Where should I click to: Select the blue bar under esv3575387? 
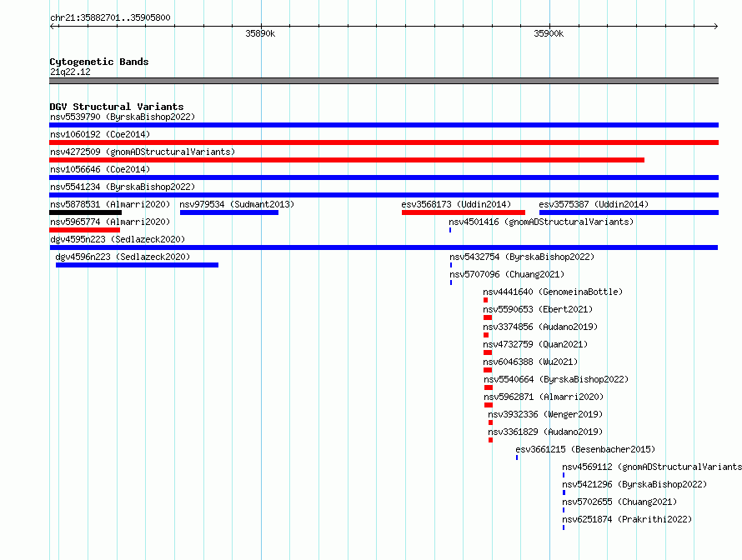click(629, 212)
